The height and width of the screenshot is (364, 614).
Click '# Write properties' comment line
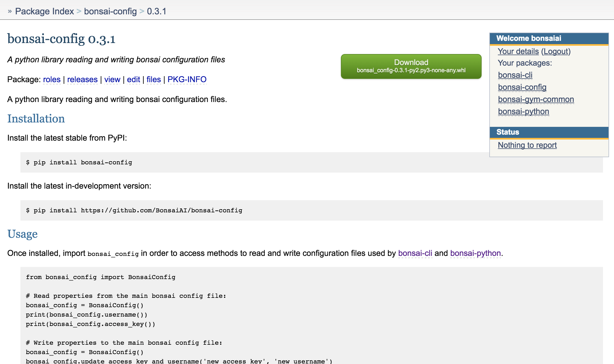pos(124,343)
